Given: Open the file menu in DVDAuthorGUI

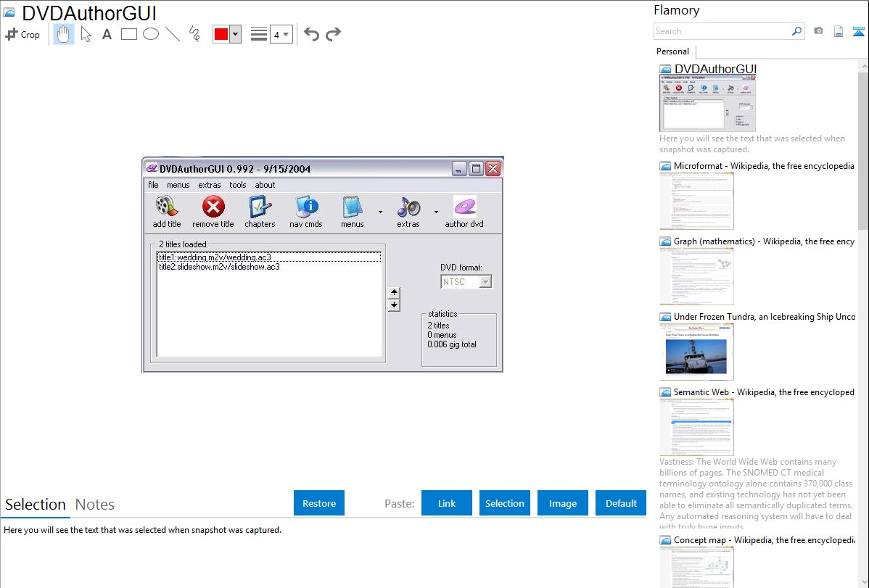Looking at the screenshot, I should 154,185.
